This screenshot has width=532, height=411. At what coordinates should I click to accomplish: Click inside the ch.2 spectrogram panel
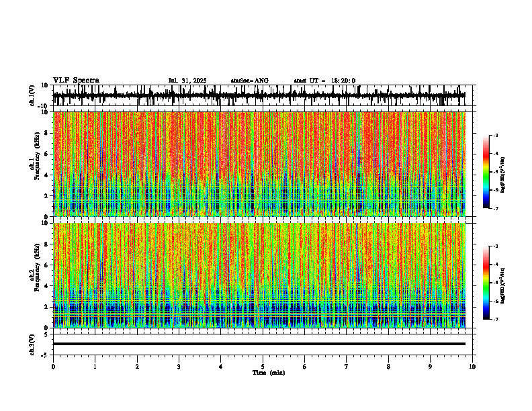(x=259, y=275)
